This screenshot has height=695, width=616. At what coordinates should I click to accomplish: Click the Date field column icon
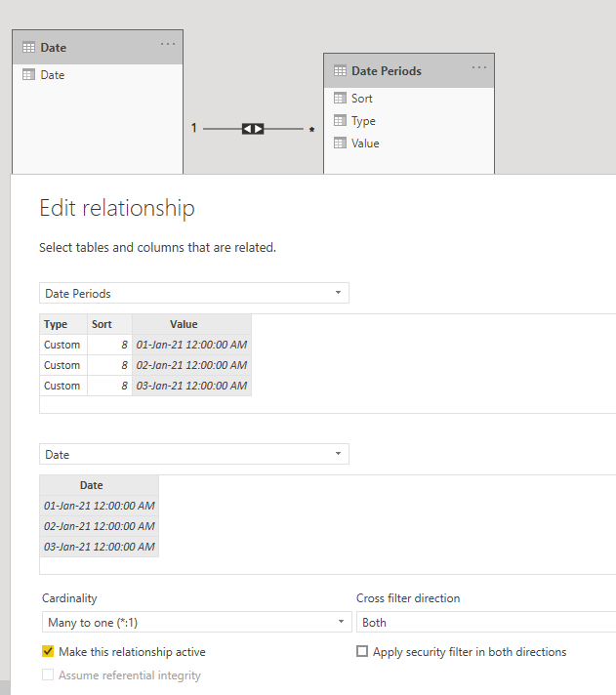coord(28,74)
